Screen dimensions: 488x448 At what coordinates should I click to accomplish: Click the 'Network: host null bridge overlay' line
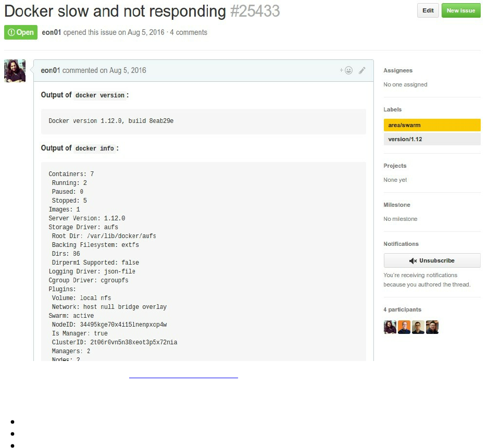[x=109, y=307]
